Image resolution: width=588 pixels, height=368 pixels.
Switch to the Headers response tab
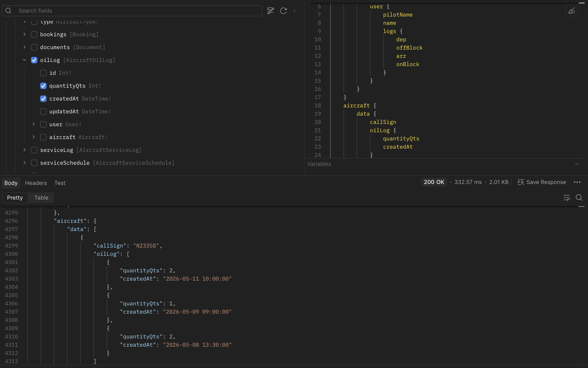tap(36, 183)
